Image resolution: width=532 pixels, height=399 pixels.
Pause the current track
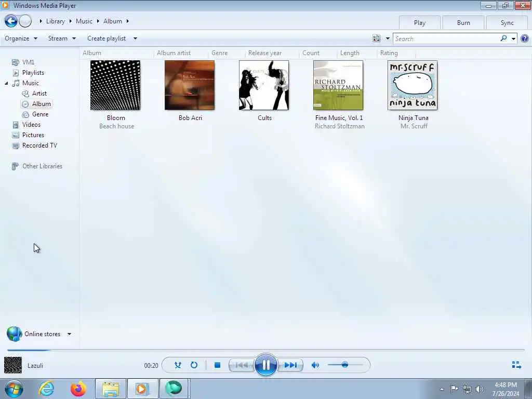(x=265, y=365)
